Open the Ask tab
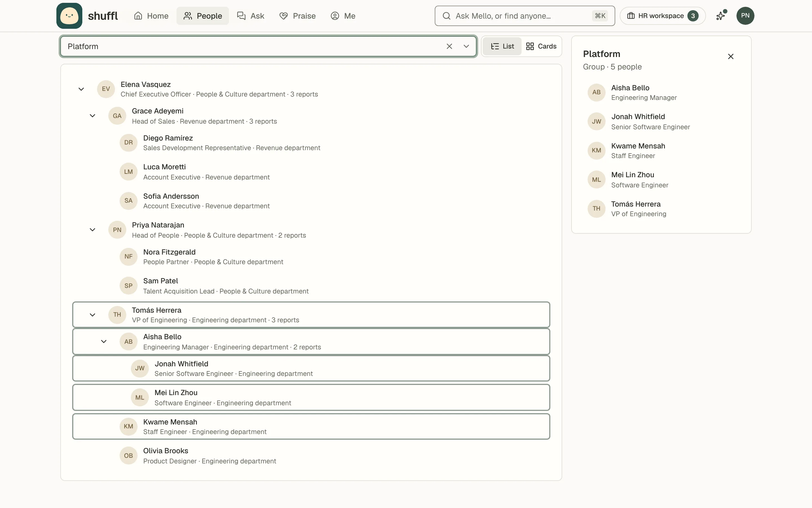Viewport: 812px width, 508px height. point(251,16)
